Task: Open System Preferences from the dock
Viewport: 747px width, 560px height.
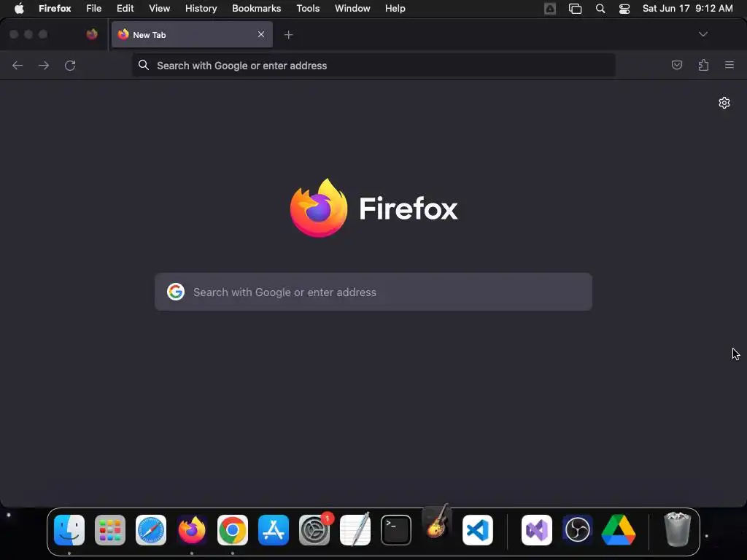Action: coord(314,530)
